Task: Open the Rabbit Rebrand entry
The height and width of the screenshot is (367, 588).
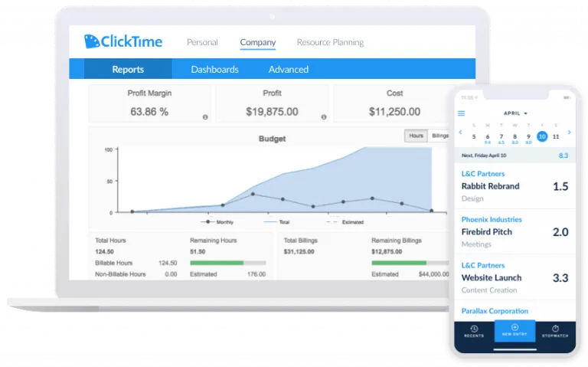Action: [514, 186]
